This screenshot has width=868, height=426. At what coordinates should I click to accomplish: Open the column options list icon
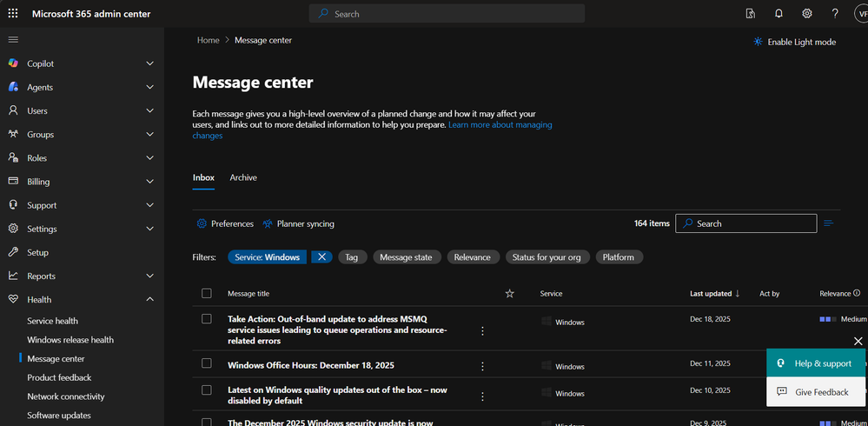[829, 223]
